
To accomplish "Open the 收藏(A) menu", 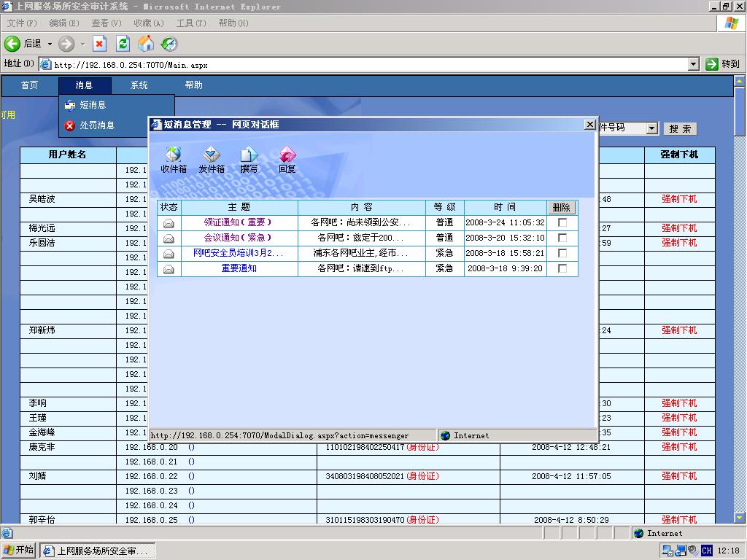I will click(149, 23).
